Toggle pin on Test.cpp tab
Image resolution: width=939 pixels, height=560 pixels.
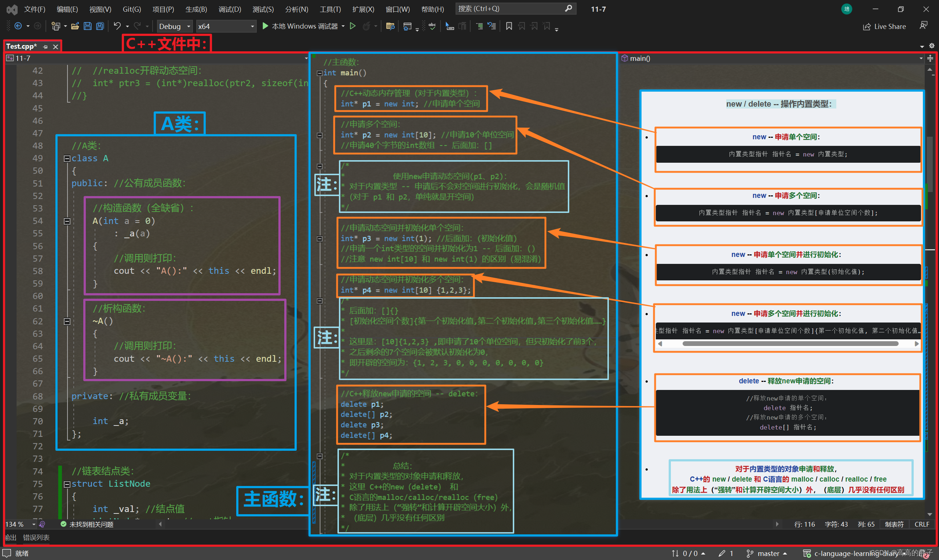pyautogui.click(x=45, y=47)
